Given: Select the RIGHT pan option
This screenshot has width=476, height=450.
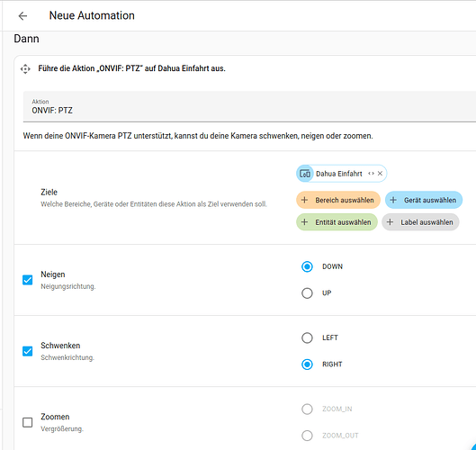Looking at the screenshot, I should [307, 364].
